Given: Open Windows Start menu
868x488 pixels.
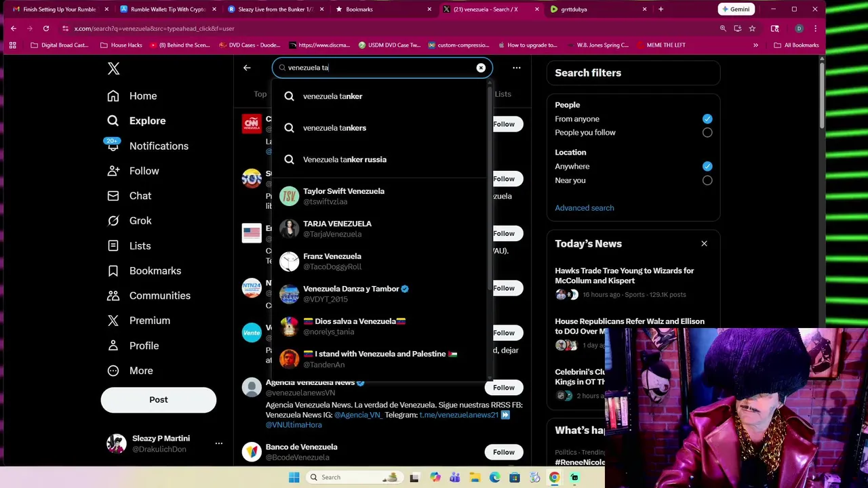Looking at the screenshot, I should [294, 477].
